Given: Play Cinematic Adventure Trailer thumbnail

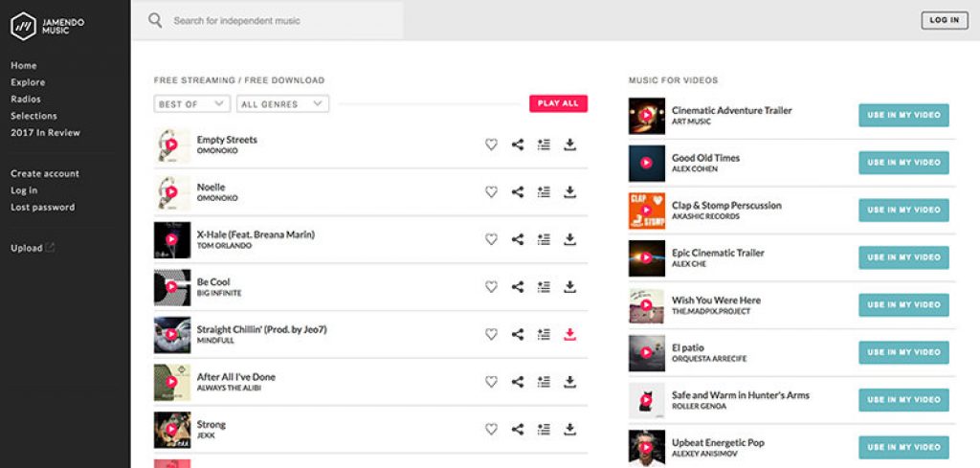Looking at the screenshot, I should pos(646,116).
